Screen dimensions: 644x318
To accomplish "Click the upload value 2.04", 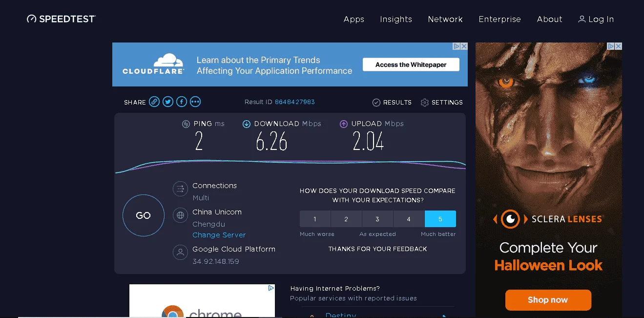I will click(368, 142).
